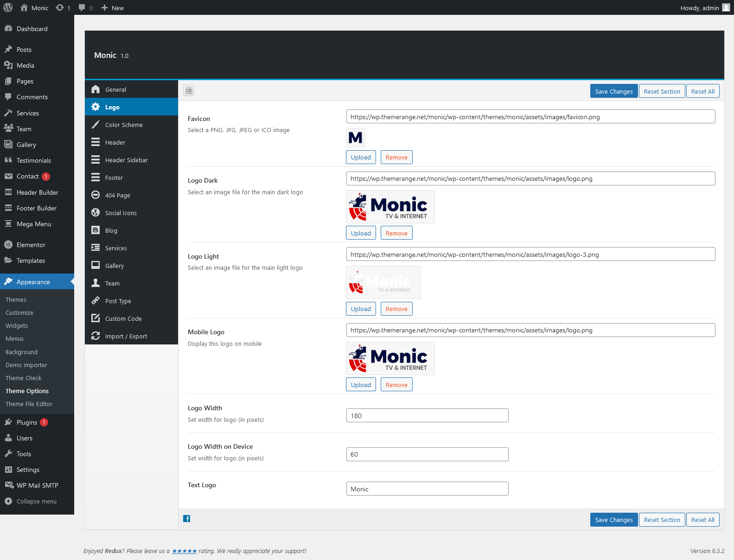Click the admin avatar in top bar
Viewport: 734px width, 560px height.
[726, 7]
